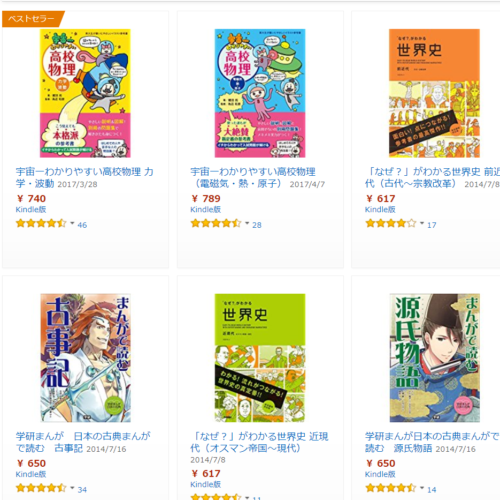Open title link 高校物理（電磁気・熱・原子）
The width and height of the screenshot is (500, 500).
[253, 178]
